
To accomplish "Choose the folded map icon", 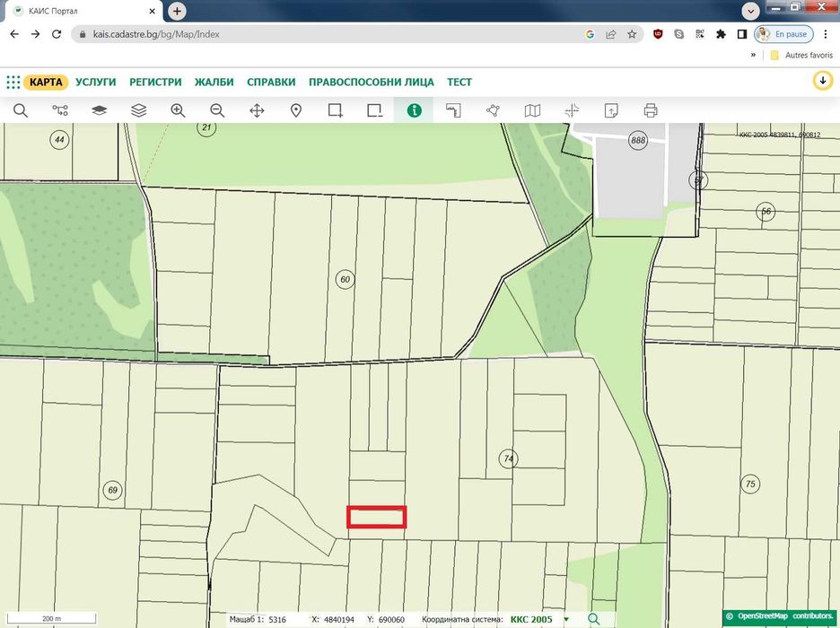I will click(532, 111).
